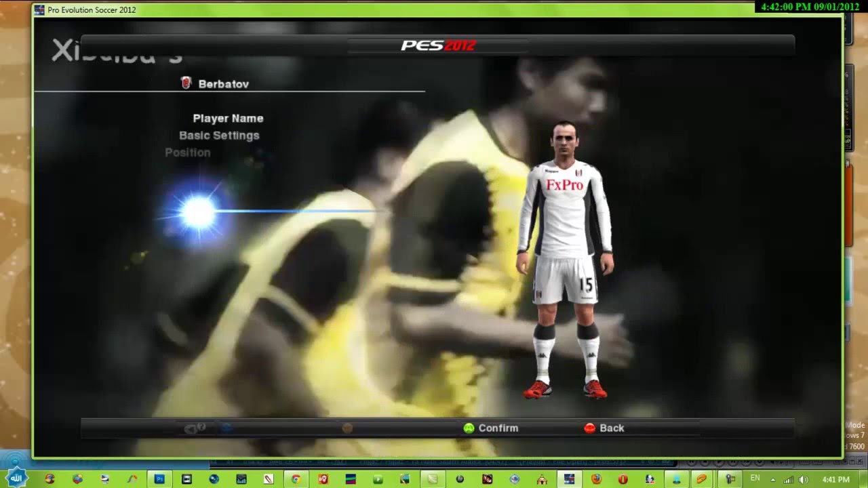Click the webcam-style taskbar icon beside Photoshop
Viewport: 868px width, 488px height.
point(186,479)
